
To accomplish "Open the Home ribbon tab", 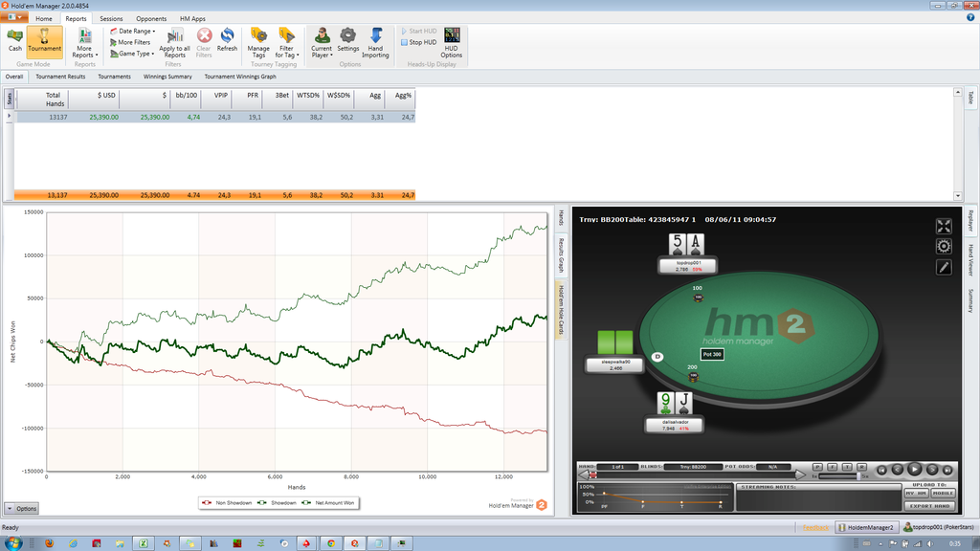I will click(x=44, y=19).
